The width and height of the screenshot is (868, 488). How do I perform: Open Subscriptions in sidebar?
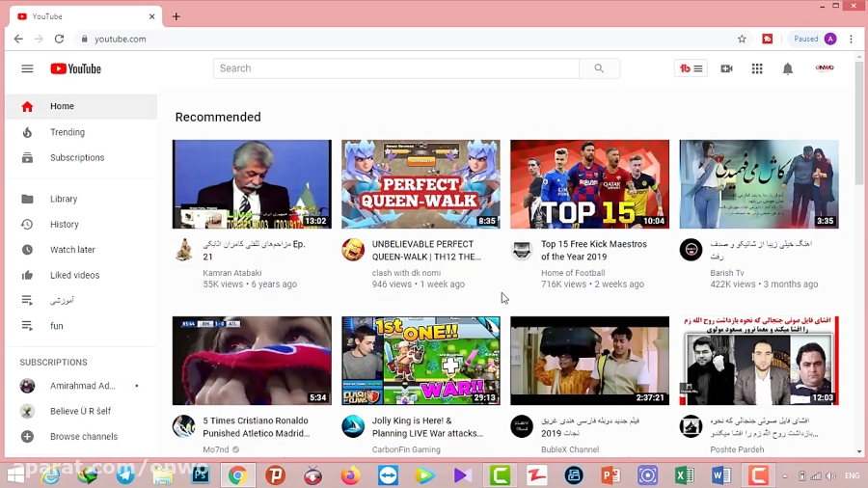[81, 158]
